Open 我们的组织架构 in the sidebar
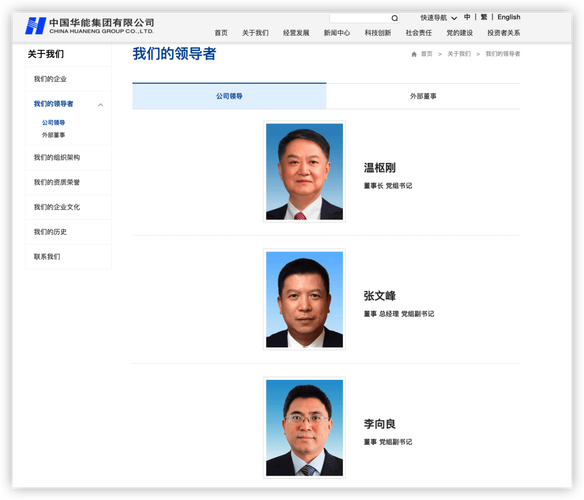584x500 pixels. (57, 158)
